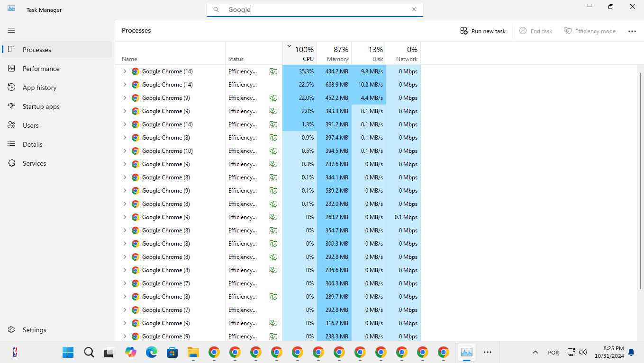Open the volume control in system tray

click(583, 352)
